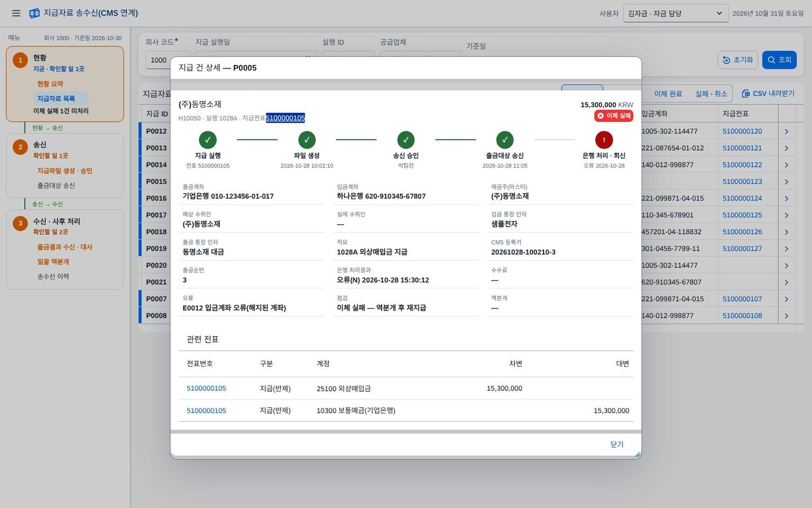
Task: Expand row chevron for document 5100000108
Action: point(786,316)
